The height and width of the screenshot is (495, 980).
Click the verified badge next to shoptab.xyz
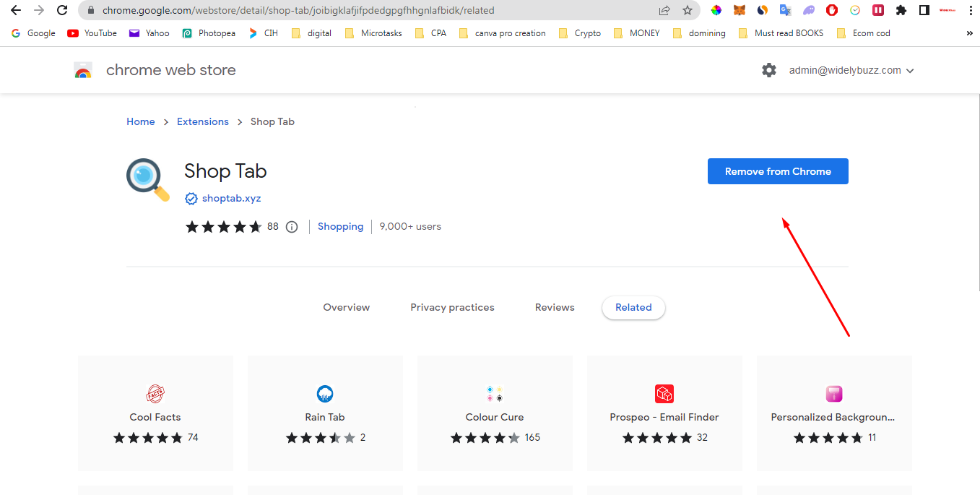point(191,199)
